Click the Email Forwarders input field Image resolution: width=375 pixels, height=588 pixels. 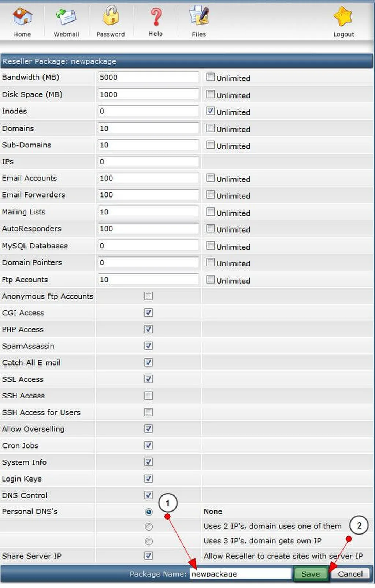coord(148,195)
